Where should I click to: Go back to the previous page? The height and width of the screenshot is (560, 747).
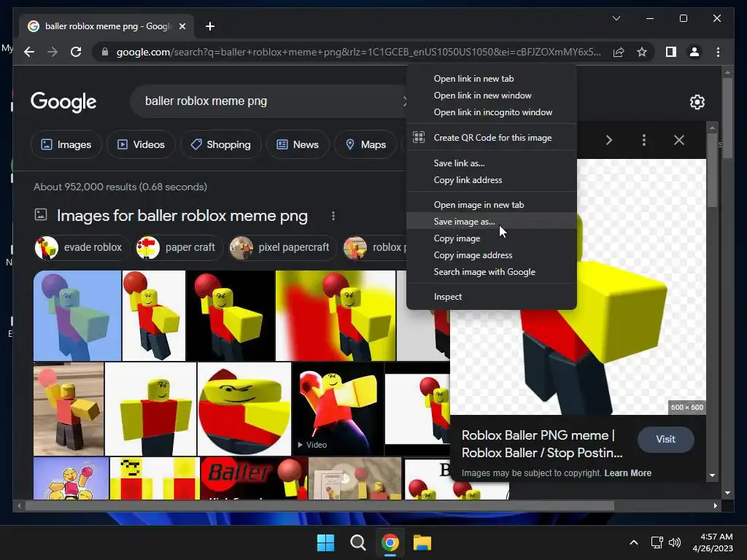29,52
